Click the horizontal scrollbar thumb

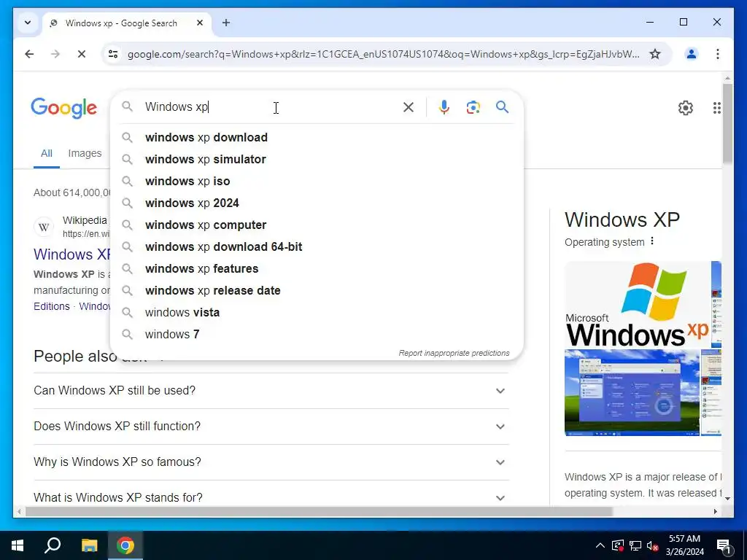pos(319,511)
